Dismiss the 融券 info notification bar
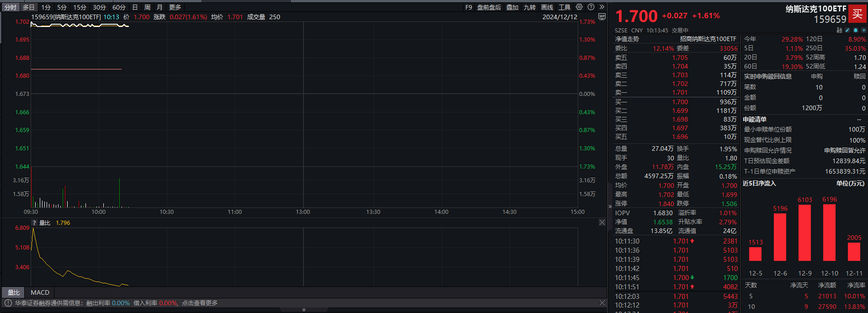The image size is (868, 313). tap(602, 303)
